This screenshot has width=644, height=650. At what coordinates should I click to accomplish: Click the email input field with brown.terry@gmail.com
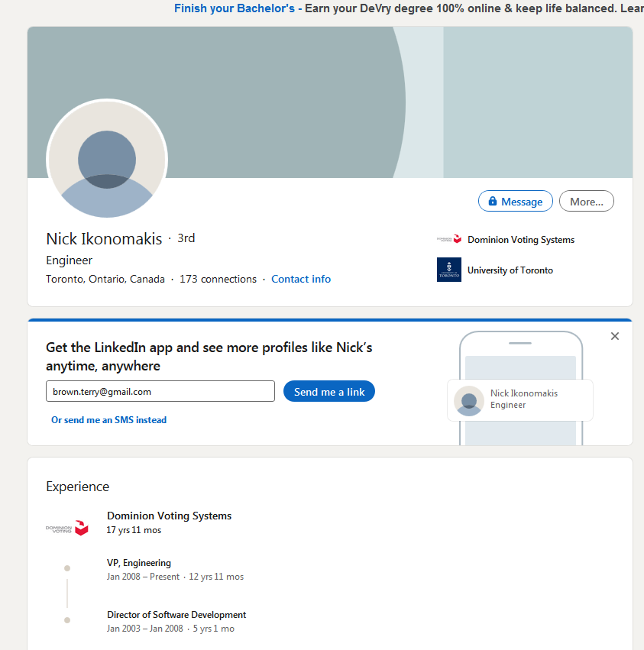[x=160, y=391]
